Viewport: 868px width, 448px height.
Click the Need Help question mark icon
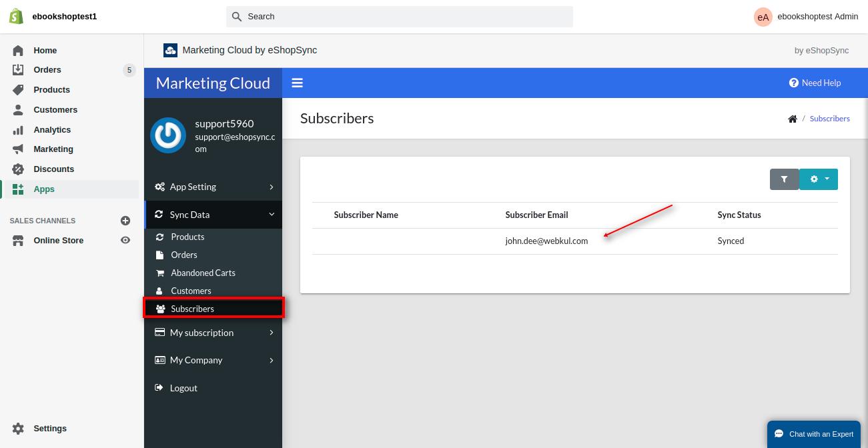[794, 83]
